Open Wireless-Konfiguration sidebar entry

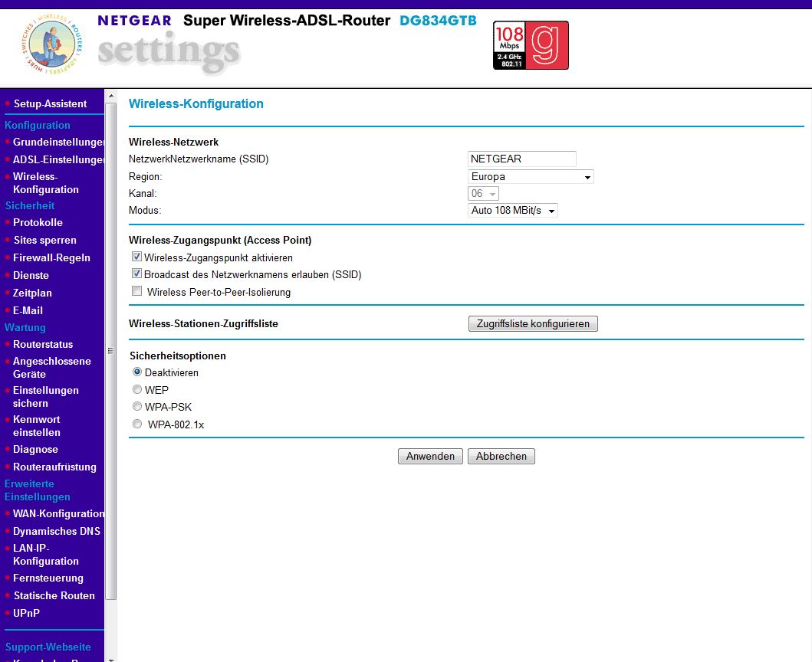click(x=45, y=182)
